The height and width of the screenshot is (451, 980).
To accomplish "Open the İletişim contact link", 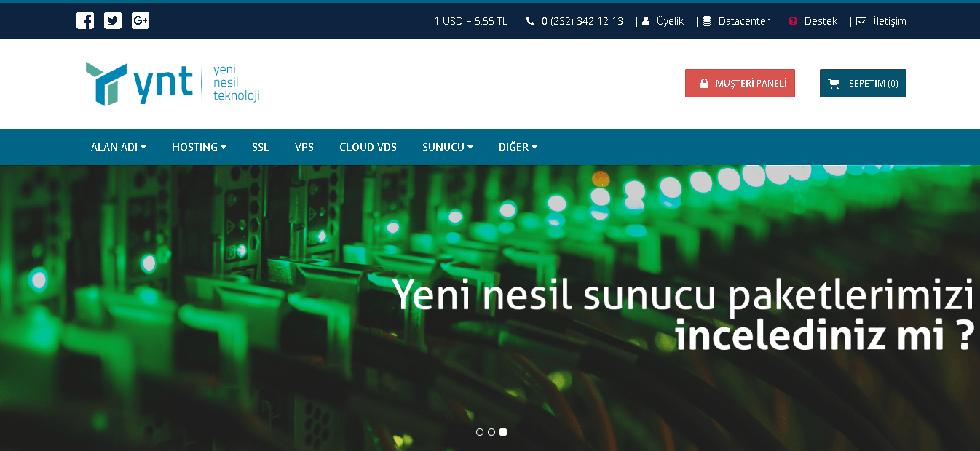I will coord(890,21).
